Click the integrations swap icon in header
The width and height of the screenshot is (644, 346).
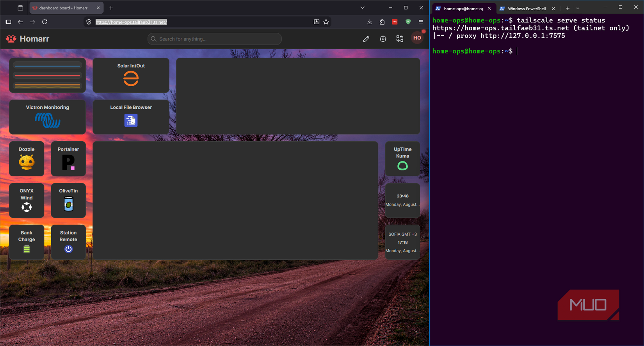tap(400, 39)
